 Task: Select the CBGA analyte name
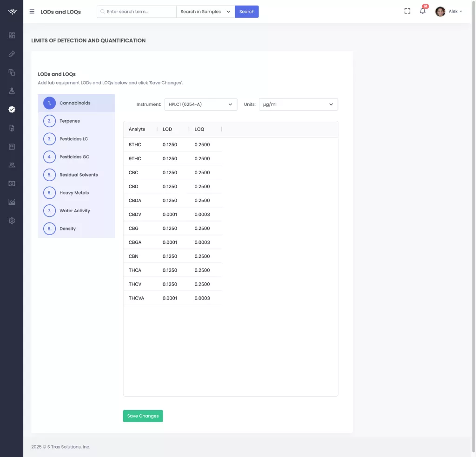[x=135, y=242]
